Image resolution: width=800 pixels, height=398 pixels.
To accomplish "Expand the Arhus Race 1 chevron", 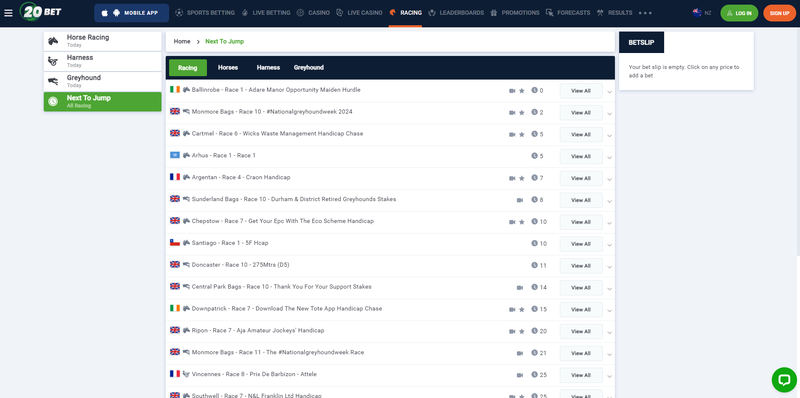I will 609,158.
